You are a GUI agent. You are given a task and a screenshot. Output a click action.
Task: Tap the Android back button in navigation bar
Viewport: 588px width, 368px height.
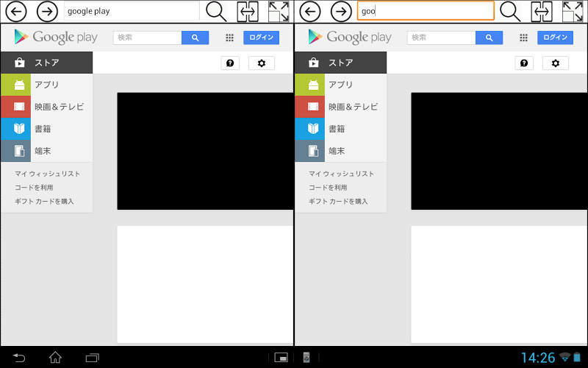tap(19, 358)
